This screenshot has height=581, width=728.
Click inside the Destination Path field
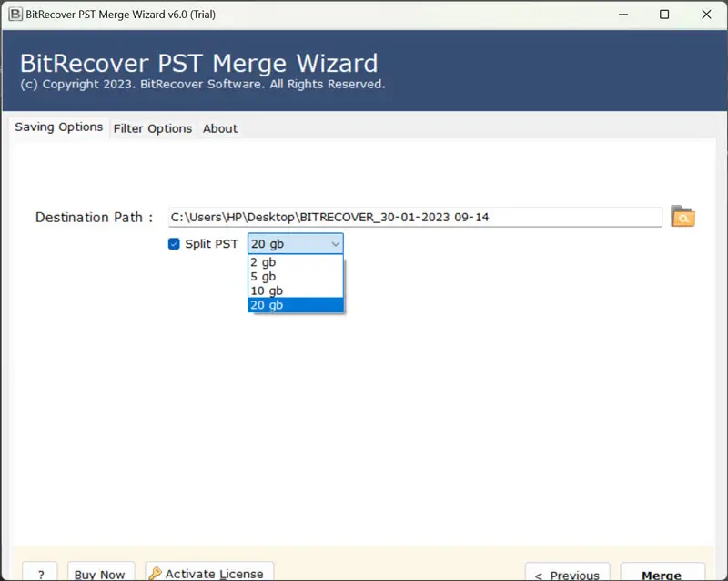pos(415,217)
